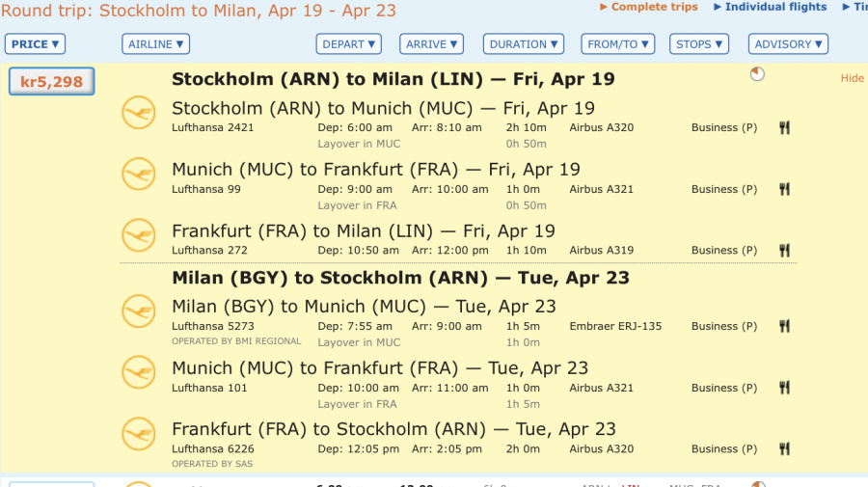Select the kr5,298 price button
The height and width of the screenshot is (487, 868).
(51, 82)
